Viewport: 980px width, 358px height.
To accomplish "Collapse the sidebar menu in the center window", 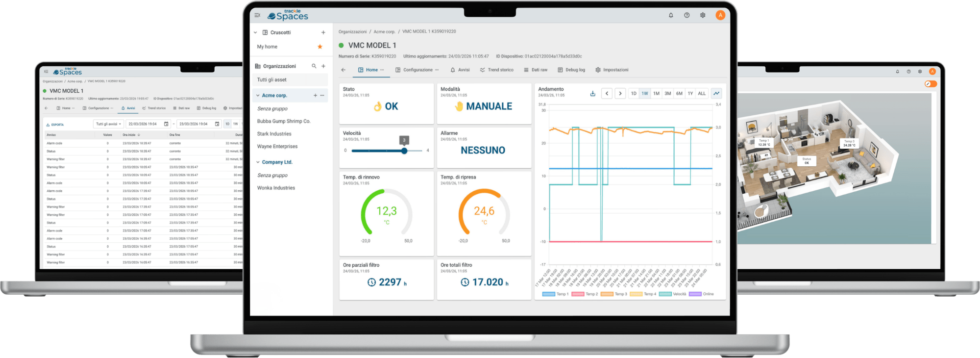I will (257, 15).
